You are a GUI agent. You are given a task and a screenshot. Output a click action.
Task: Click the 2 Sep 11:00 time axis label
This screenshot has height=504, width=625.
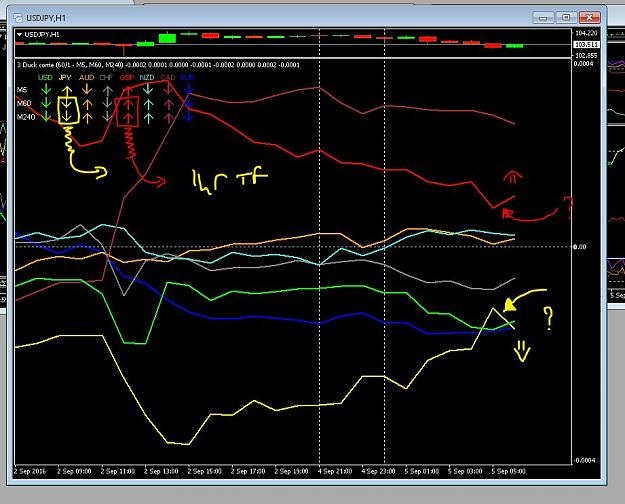tap(118, 471)
